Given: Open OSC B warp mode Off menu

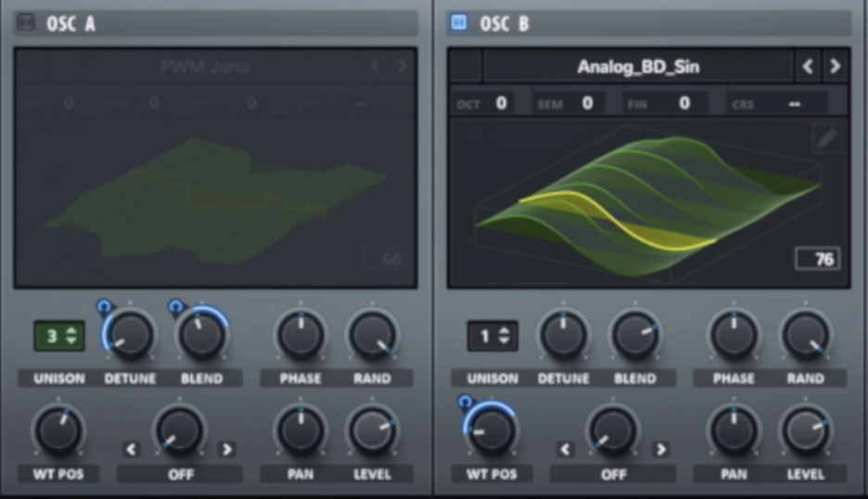Looking at the screenshot, I should point(613,475).
